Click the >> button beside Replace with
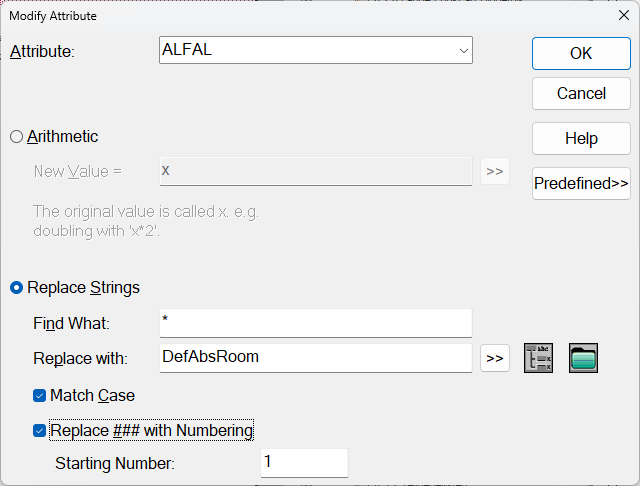This screenshot has width=640, height=486. (495, 358)
